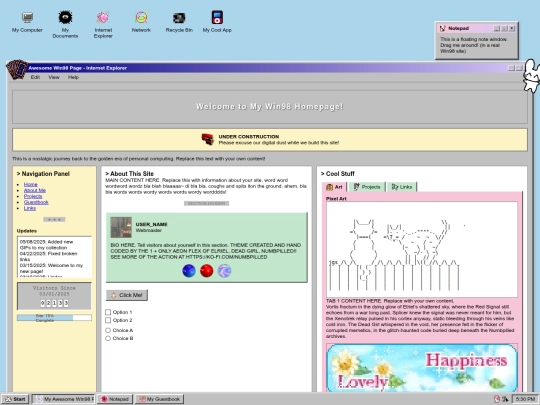Screen dimensions: 540x405
Task: Click the tarot cards icon in title bar
Action: click(x=17, y=69)
